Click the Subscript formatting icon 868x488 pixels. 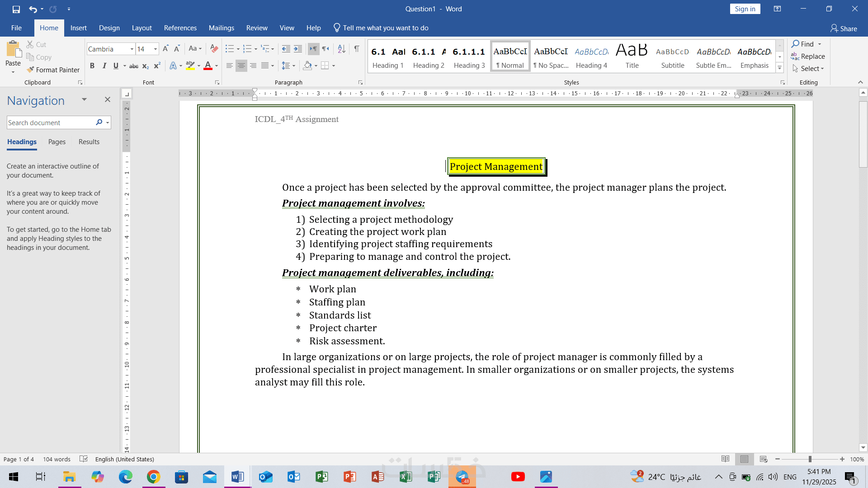tap(145, 66)
